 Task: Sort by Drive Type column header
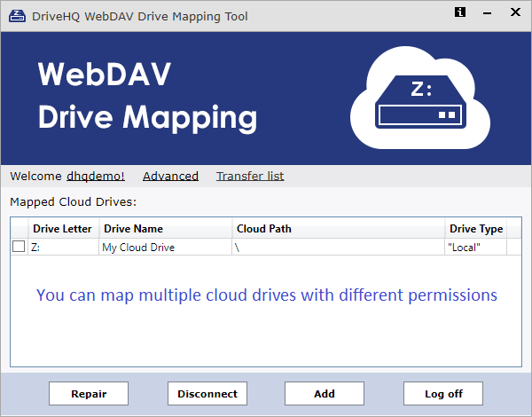476,229
